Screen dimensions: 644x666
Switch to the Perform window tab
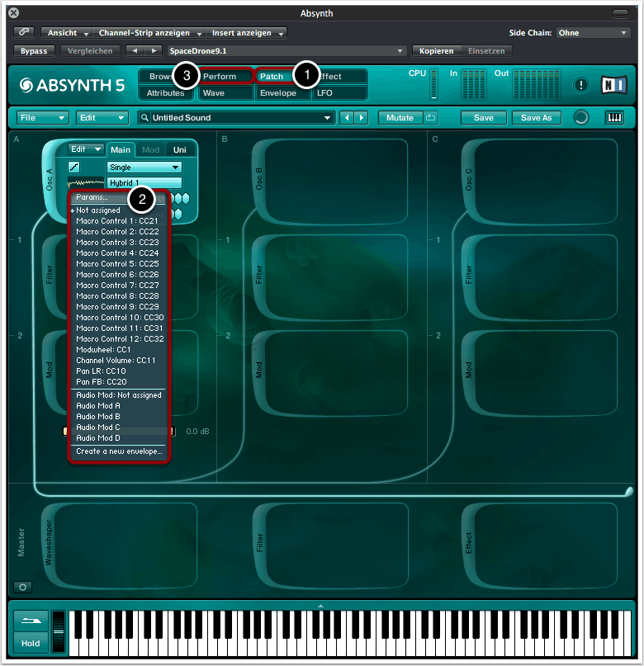tap(225, 77)
